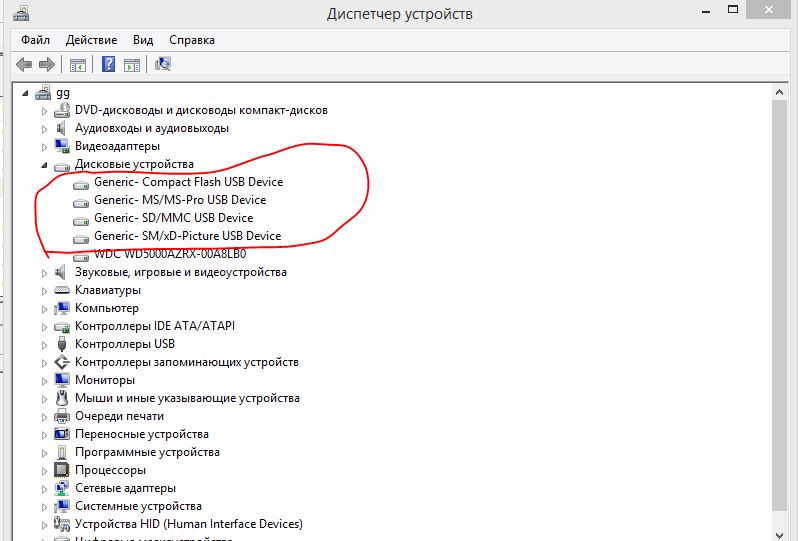
Task: Open the Файл menu
Action: [35, 40]
